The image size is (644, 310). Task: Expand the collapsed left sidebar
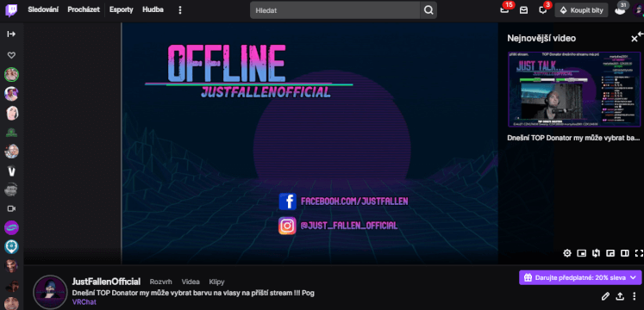tap(11, 34)
